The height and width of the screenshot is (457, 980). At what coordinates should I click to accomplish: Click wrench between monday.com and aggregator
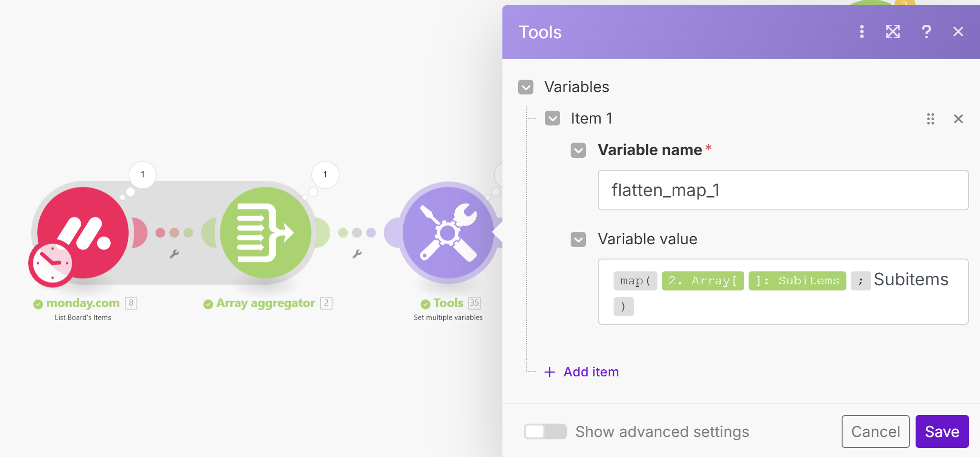[174, 254]
